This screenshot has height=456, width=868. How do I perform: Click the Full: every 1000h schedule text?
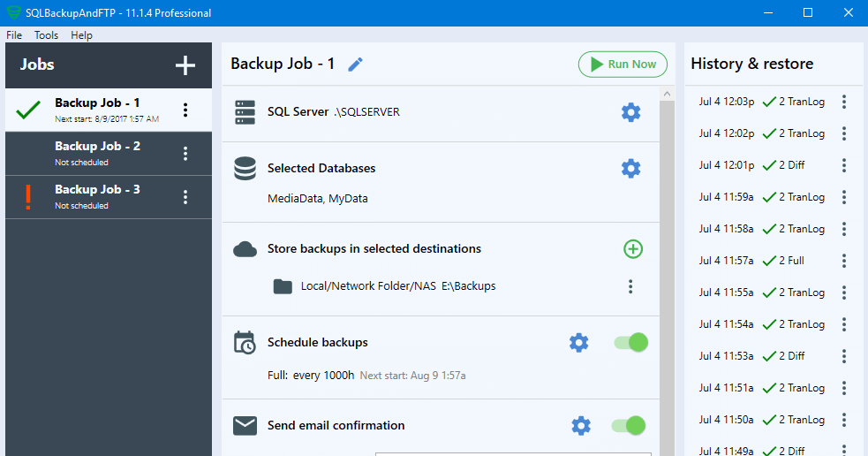(x=311, y=375)
